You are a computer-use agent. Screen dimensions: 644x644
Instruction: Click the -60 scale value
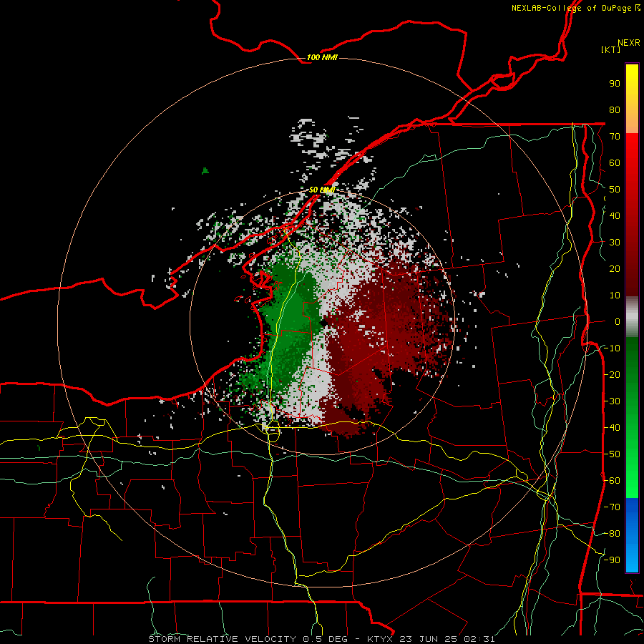612,481
